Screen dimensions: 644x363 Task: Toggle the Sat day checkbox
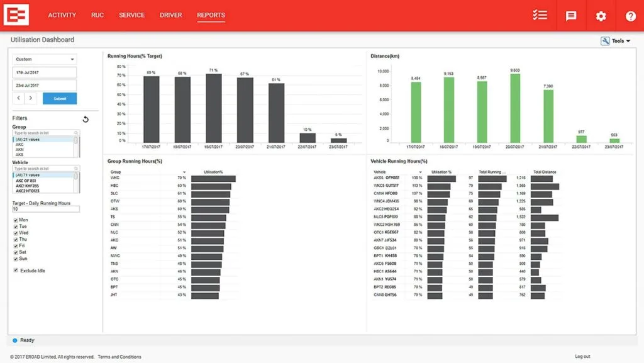pyautogui.click(x=16, y=252)
